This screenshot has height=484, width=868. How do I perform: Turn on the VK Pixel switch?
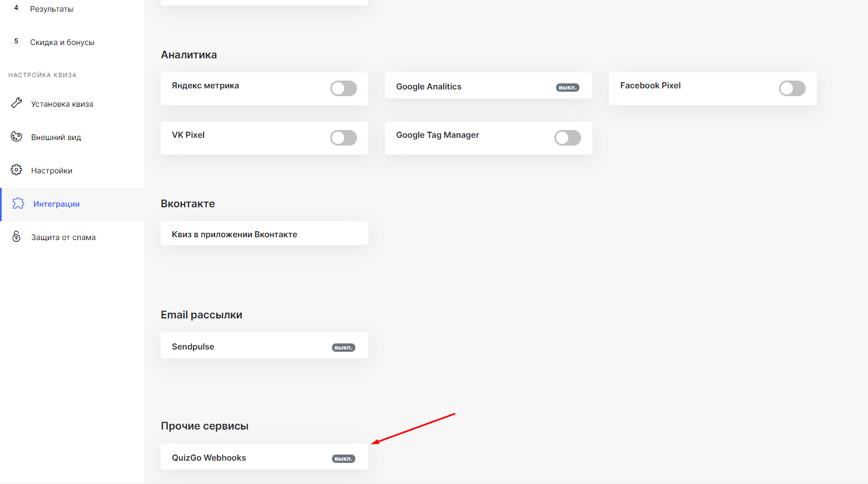344,138
